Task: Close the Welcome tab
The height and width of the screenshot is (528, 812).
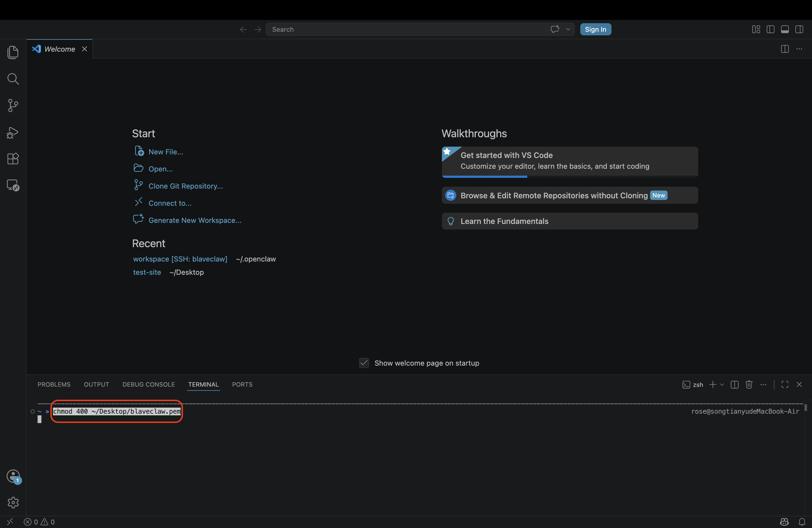Action: click(84, 49)
